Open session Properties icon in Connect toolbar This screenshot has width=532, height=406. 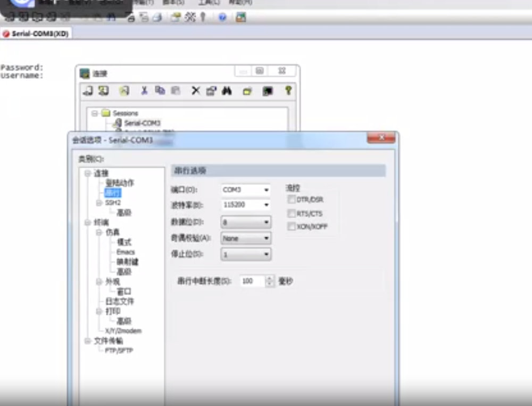211,90
